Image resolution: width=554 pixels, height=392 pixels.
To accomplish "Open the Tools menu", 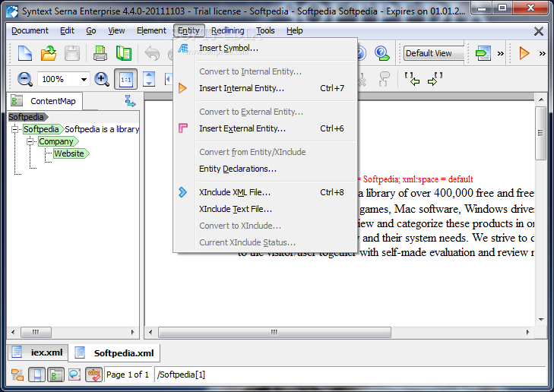I will [x=265, y=30].
